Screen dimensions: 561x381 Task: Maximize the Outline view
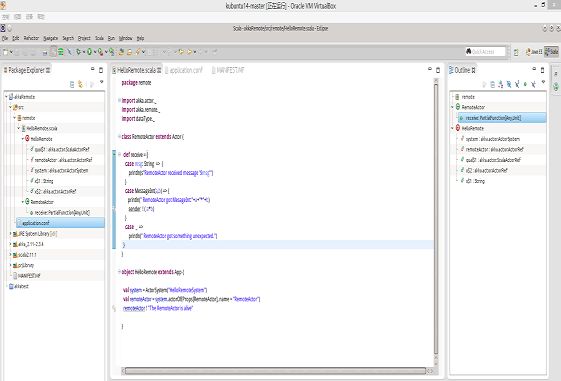pyautogui.click(x=542, y=70)
